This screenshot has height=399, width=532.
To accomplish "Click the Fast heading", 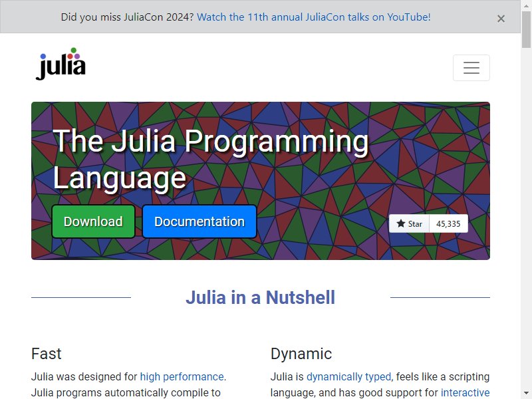I will (46, 354).
